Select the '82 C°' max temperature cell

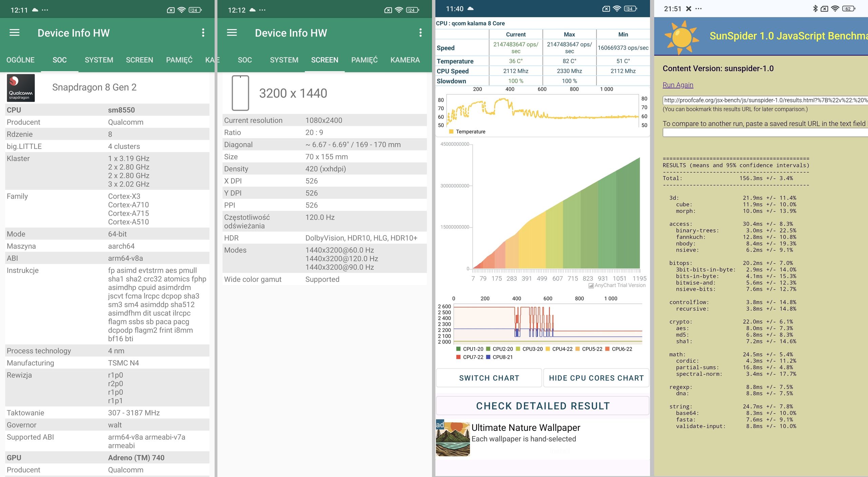coord(570,61)
